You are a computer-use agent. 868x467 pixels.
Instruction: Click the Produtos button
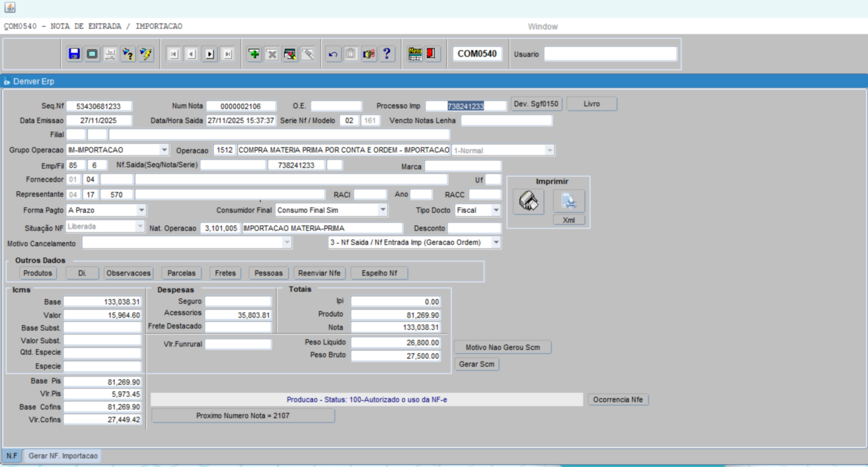click(38, 273)
